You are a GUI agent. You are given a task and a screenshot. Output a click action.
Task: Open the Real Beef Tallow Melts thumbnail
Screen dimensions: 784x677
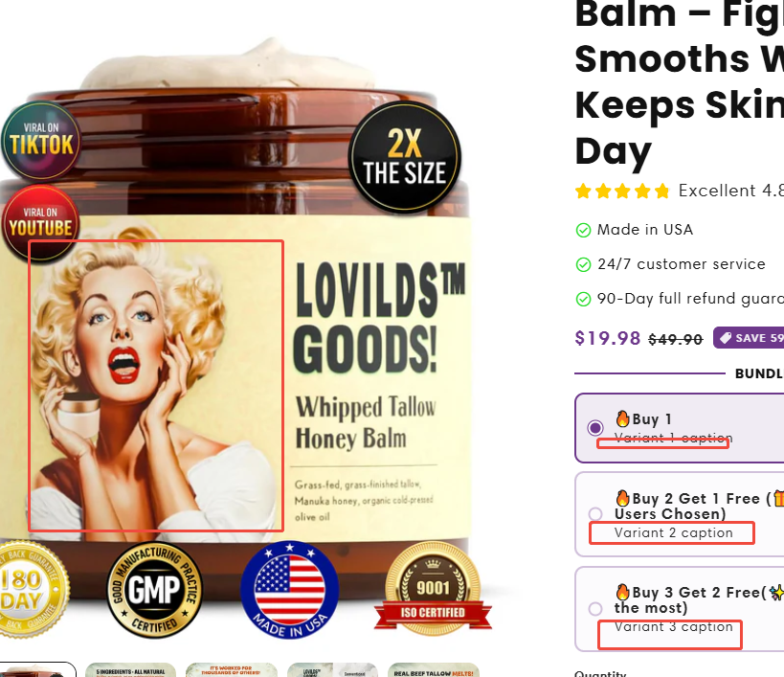pyautogui.click(x=434, y=670)
